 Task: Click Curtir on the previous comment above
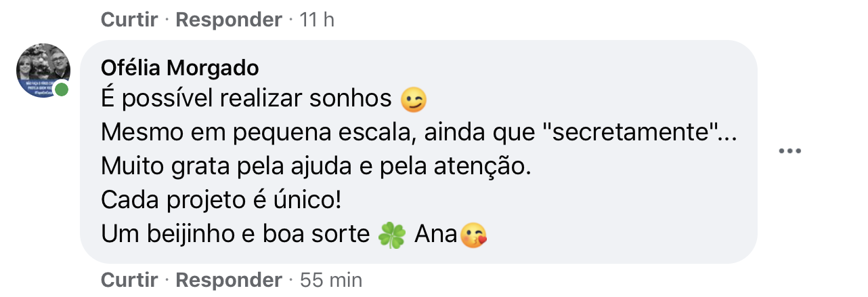pos(129,20)
